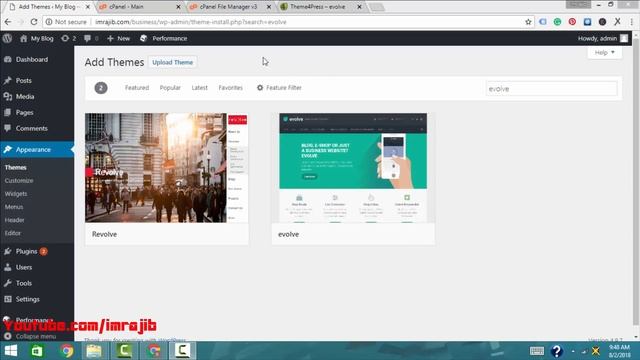Switch to cPanel - Main browser tab
This screenshot has width=640, height=360.
139,7
